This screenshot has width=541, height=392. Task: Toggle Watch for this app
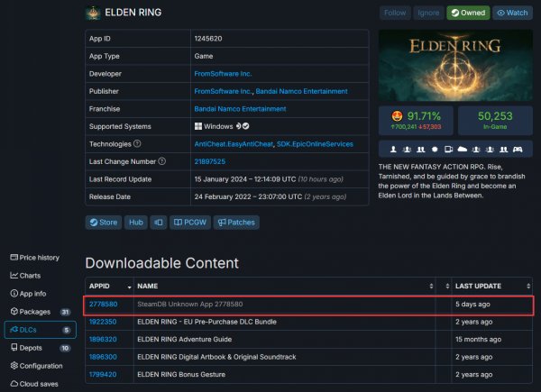pyautogui.click(x=512, y=13)
